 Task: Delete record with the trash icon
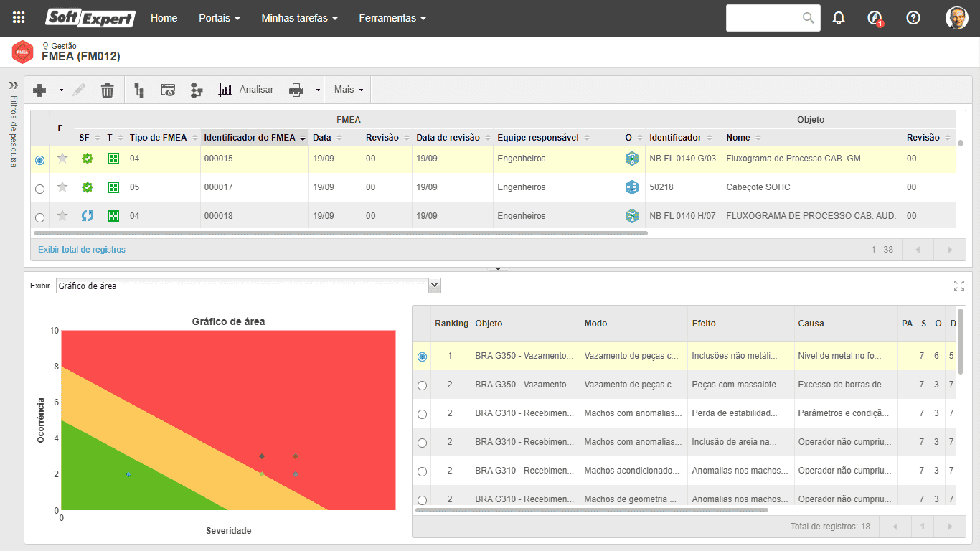point(107,90)
